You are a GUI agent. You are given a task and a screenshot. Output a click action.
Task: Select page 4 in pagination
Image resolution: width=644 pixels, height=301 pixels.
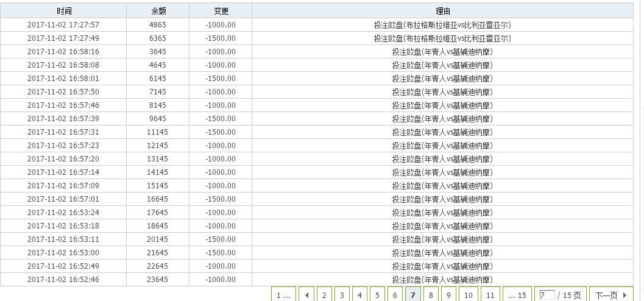pos(359,295)
